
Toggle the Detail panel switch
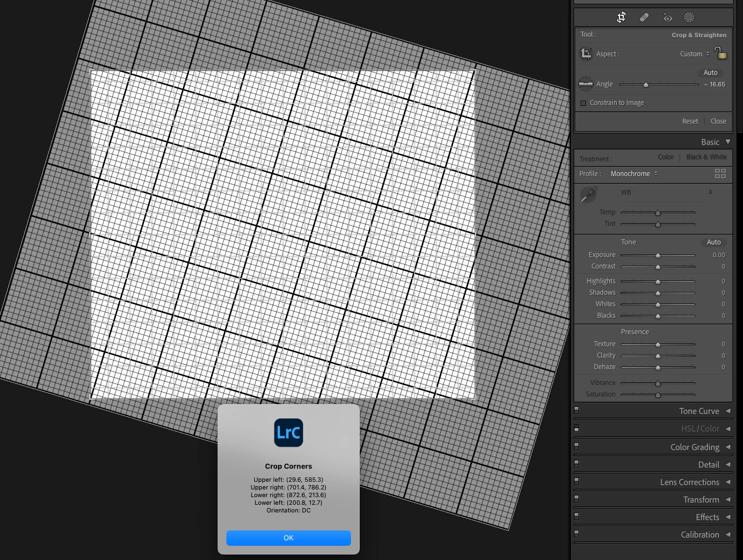point(576,464)
